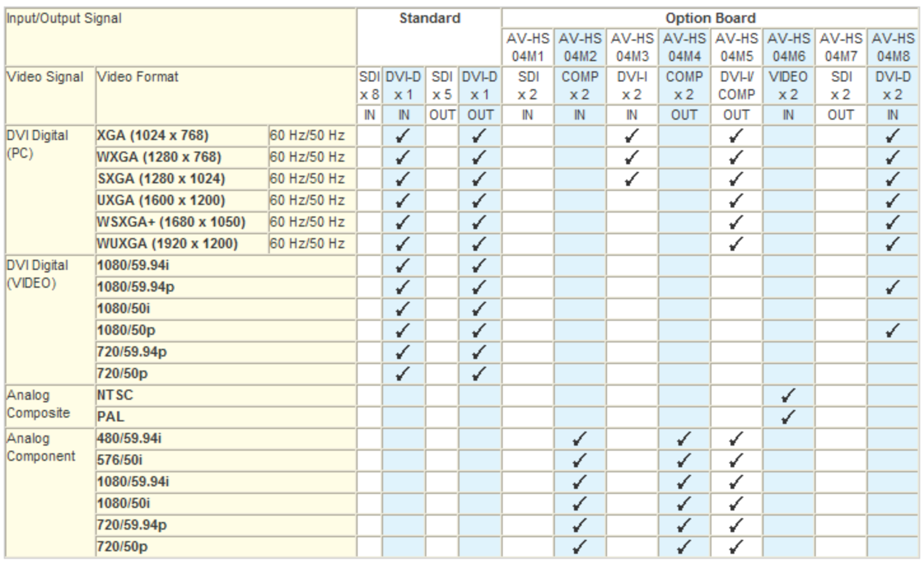Select the DVI-I x 2 header cell
The width and height of the screenshot is (924, 564).
632,85
